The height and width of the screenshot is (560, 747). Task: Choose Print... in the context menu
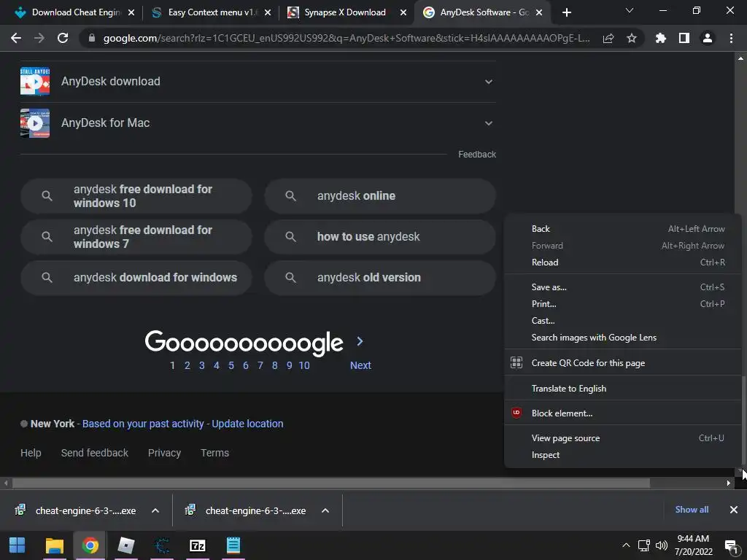click(623, 304)
